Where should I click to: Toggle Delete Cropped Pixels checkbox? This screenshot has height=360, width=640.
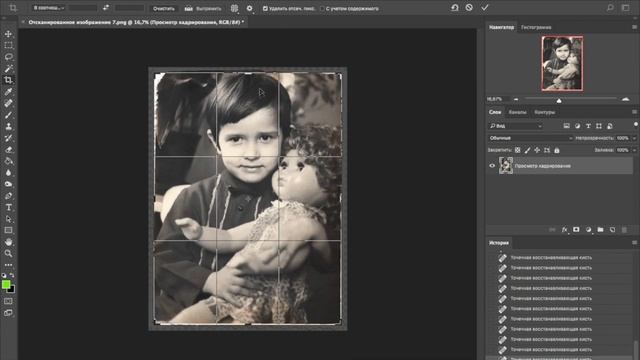(265, 9)
